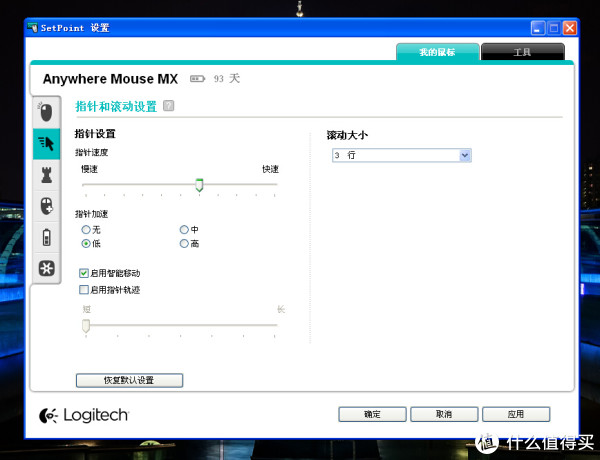The image size is (600, 460).
Task: Click the Anywhere Mouse MX device name
Action: (110, 79)
